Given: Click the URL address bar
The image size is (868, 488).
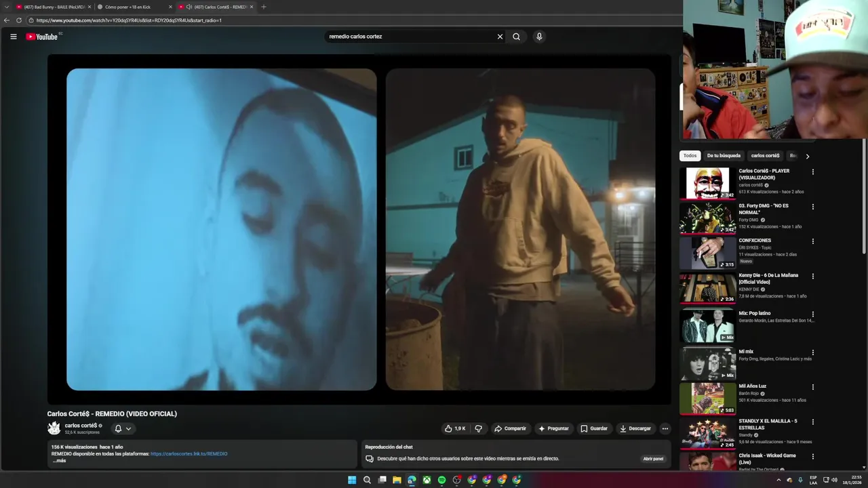Looking at the screenshot, I should (x=353, y=20).
